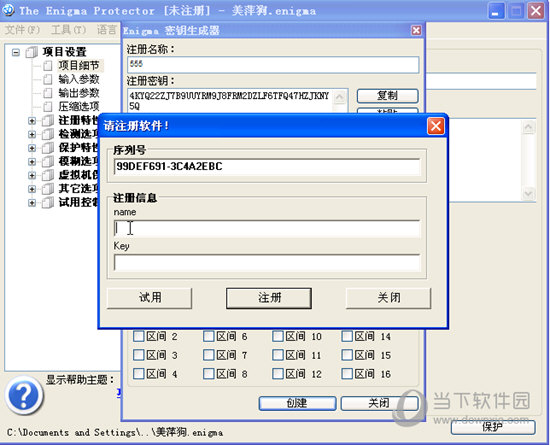The width and height of the screenshot is (550, 445).
Task: Enable the 区间 15 checkbox
Action: point(347,355)
